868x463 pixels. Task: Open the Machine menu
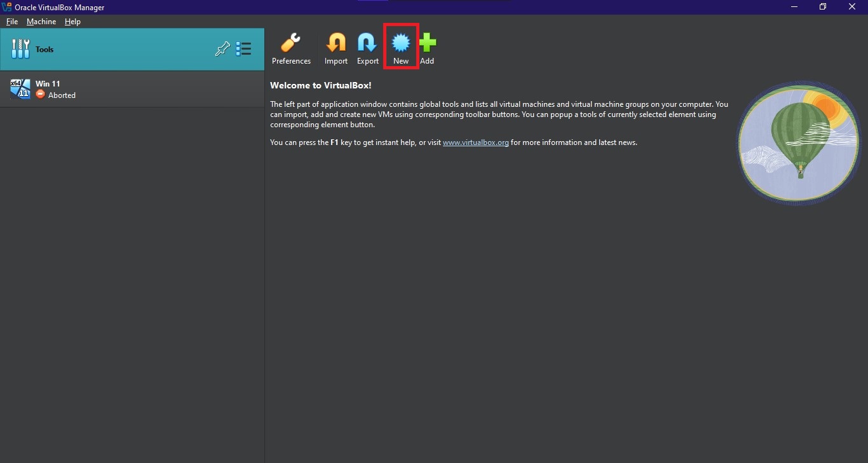tap(41, 21)
